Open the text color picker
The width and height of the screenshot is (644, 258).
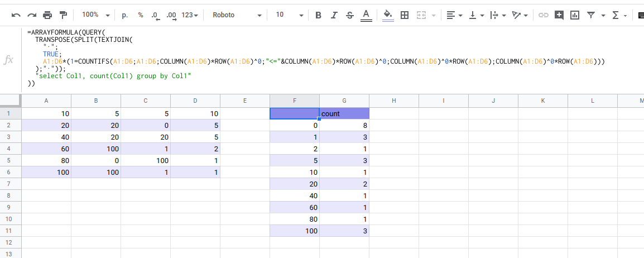point(366,15)
